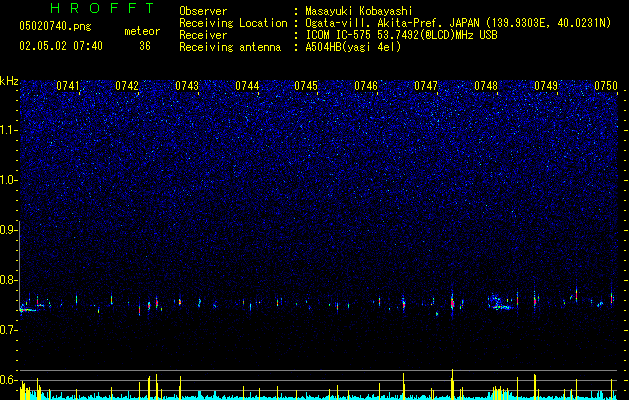The height and width of the screenshot is (400, 629).
Task: Click the 0748 time marker
Action: [486, 86]
